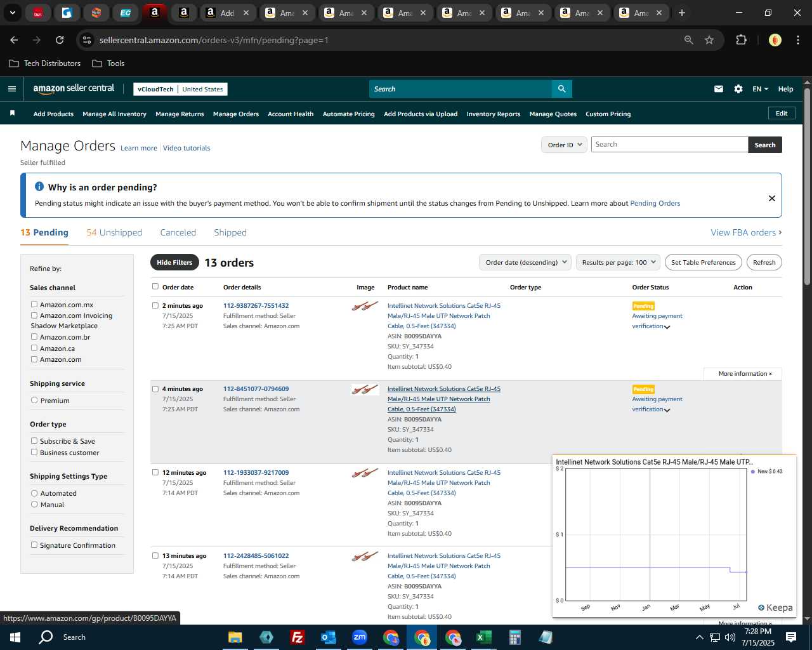
Task: Click the magnifier search button in header
Action: pyautogui.click(x=561, y=89)
